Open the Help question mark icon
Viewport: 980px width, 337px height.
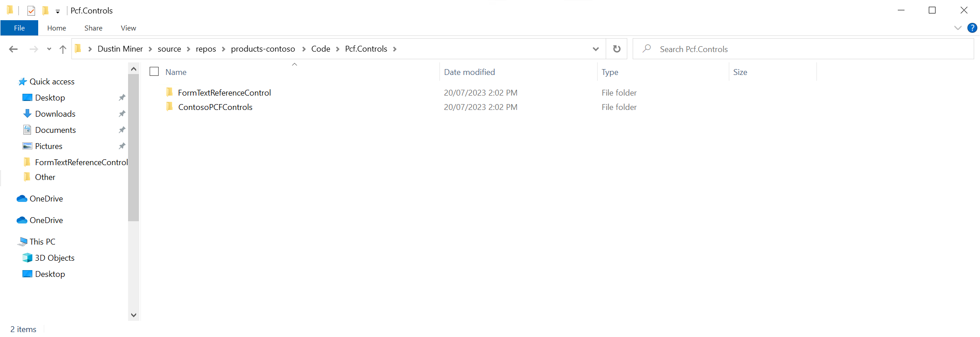tap(972, 28)
